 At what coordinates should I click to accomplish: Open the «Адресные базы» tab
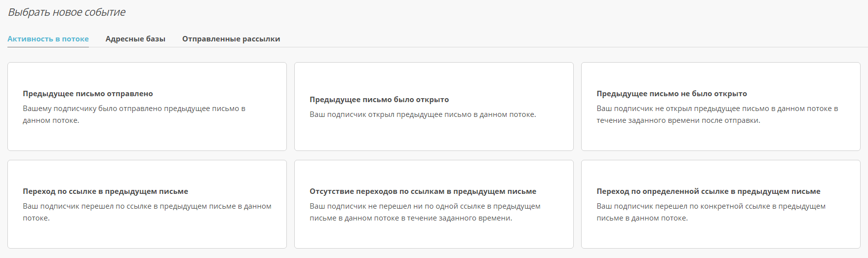click(135, 39)
